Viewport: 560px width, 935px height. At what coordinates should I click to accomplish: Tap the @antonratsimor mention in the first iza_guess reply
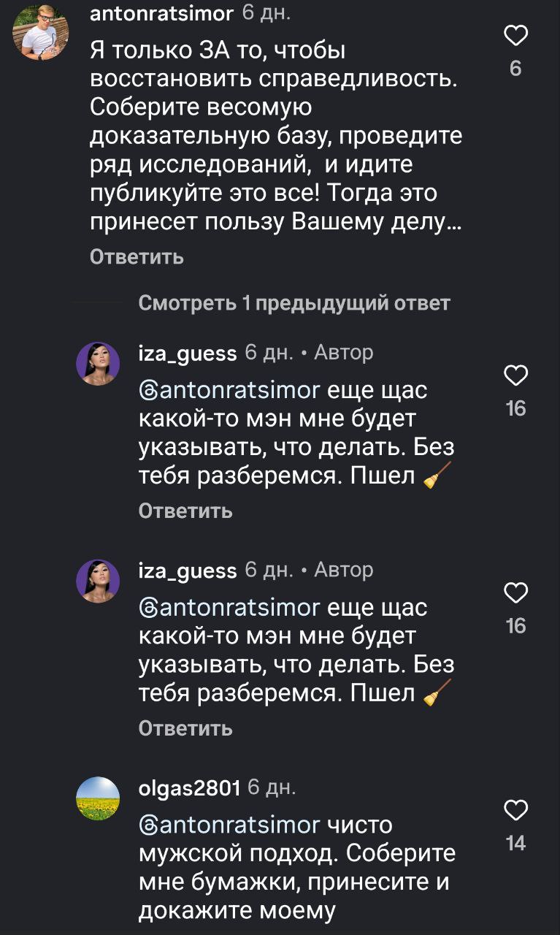(229, 391)
